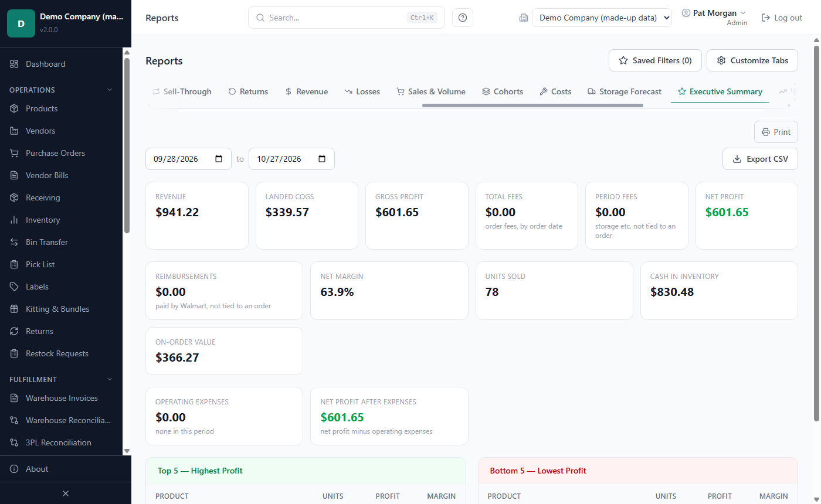The height and width of the screenshot is (504, 821).
Task: Click the Pick List clipboard icon
Action: click(14, 264)
